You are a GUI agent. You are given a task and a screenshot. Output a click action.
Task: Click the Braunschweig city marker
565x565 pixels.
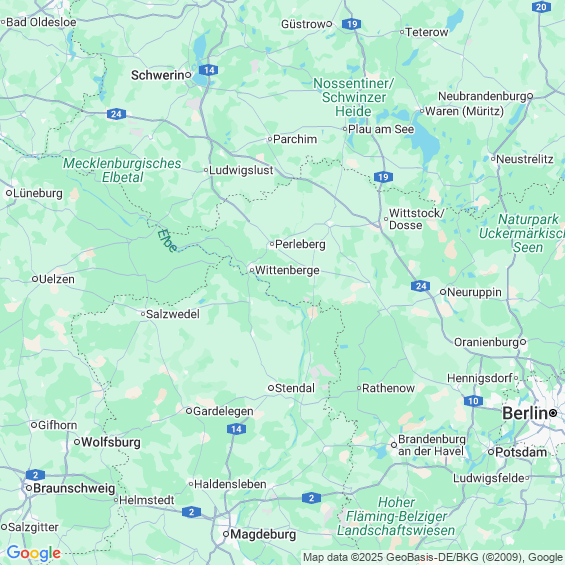tap(29, 488)
